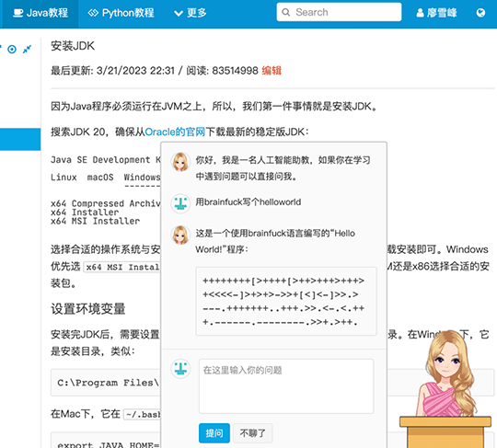
Task: Click the brainfuck code block in chat
Action: click(x=286, y=302)
